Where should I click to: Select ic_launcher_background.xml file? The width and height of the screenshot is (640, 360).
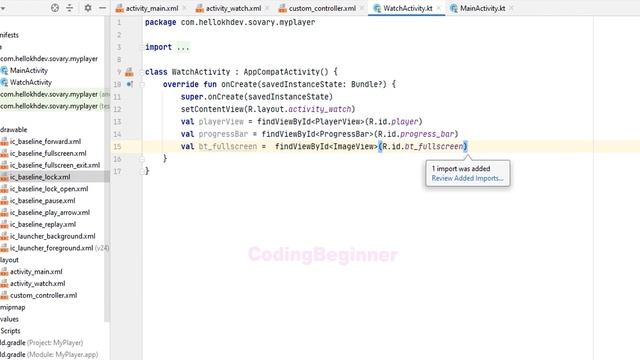coord(52,236)
